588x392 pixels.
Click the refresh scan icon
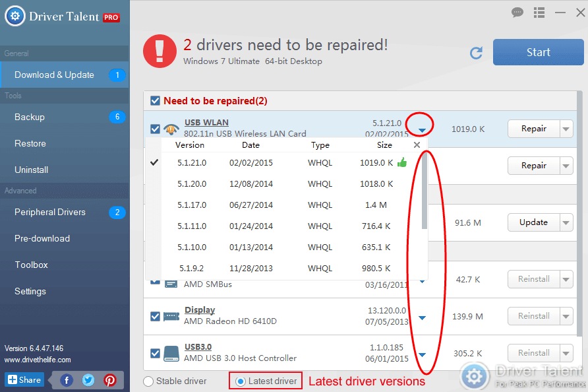point(476,53)
